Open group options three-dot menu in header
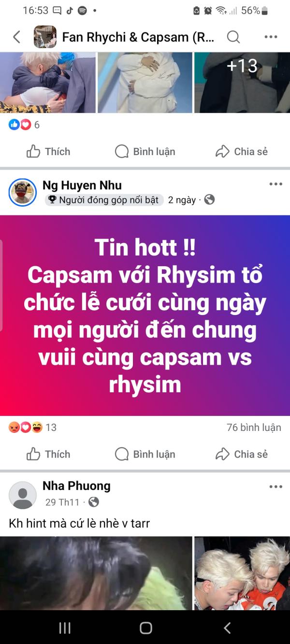The height and width of the screenshot is (644, 290). (271, 37)
